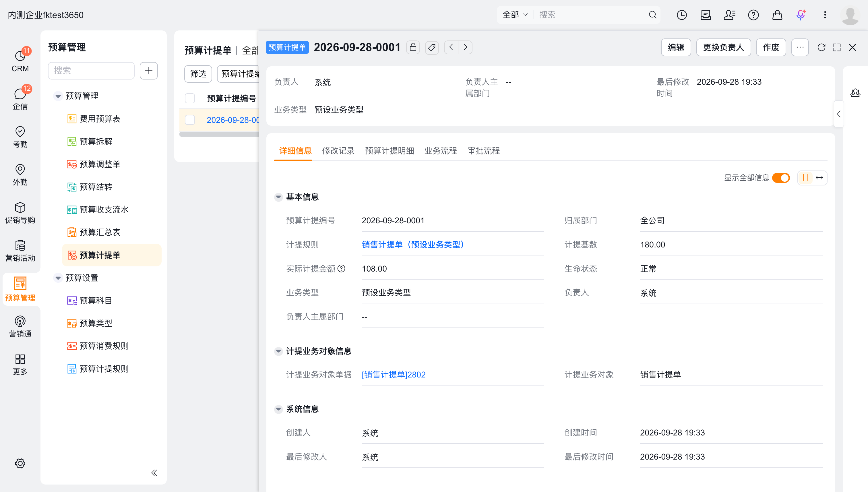Check the 2026-09-28 row checkbox
This screenshot has width=868, height=492.
pyautogui.click(x=190, y=120)
